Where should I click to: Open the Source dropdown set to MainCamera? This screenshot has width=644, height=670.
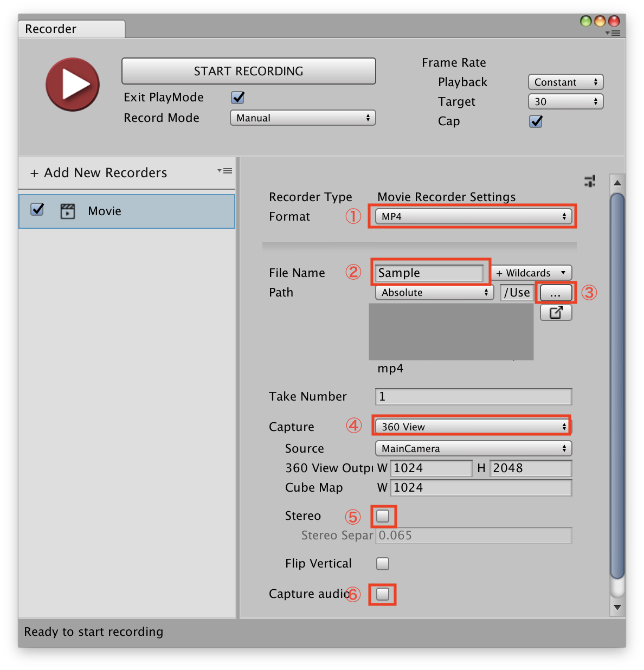tap(472, 448)
